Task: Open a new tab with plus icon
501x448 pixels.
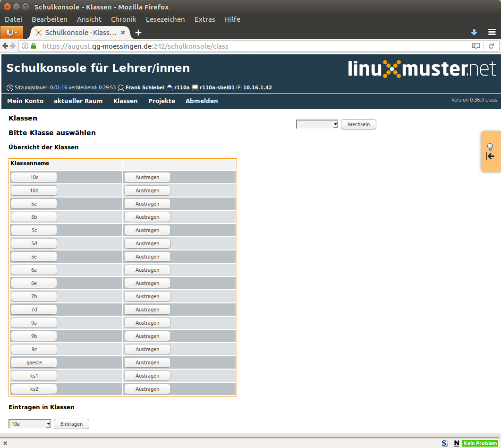Action: pyautogui.click(x=138, y=33)
